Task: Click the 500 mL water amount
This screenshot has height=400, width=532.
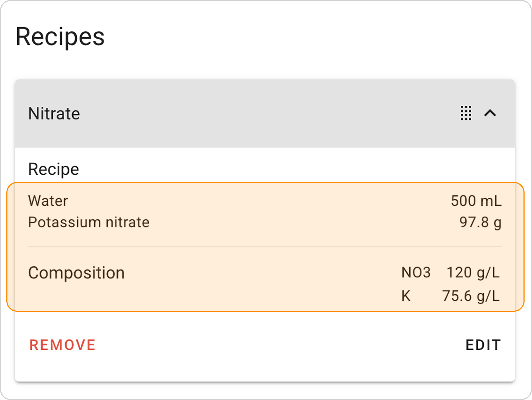Action: click(476, 201)
